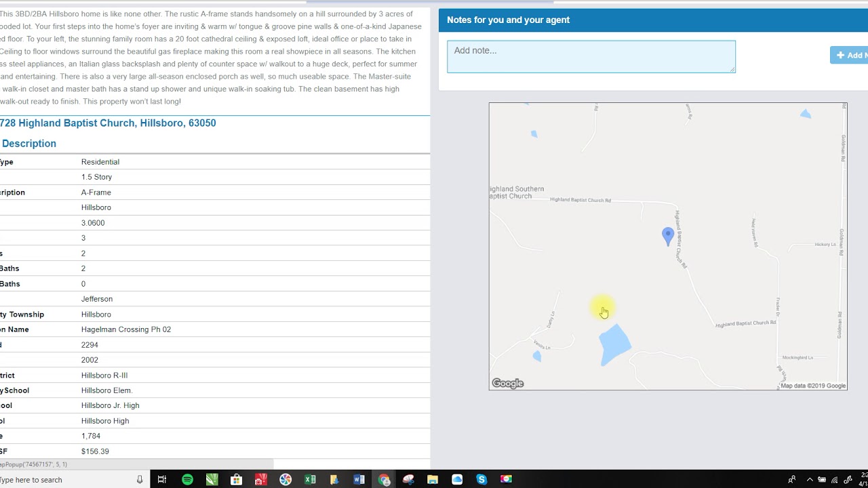Click 'Map data ©2019 Google' attribution

(x=813, y=386)
